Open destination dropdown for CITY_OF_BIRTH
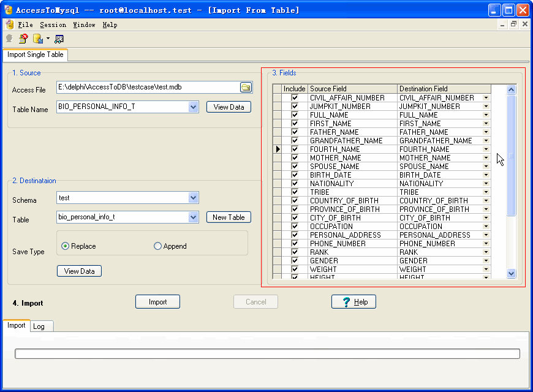533x392 pixels. click(486, 217)
